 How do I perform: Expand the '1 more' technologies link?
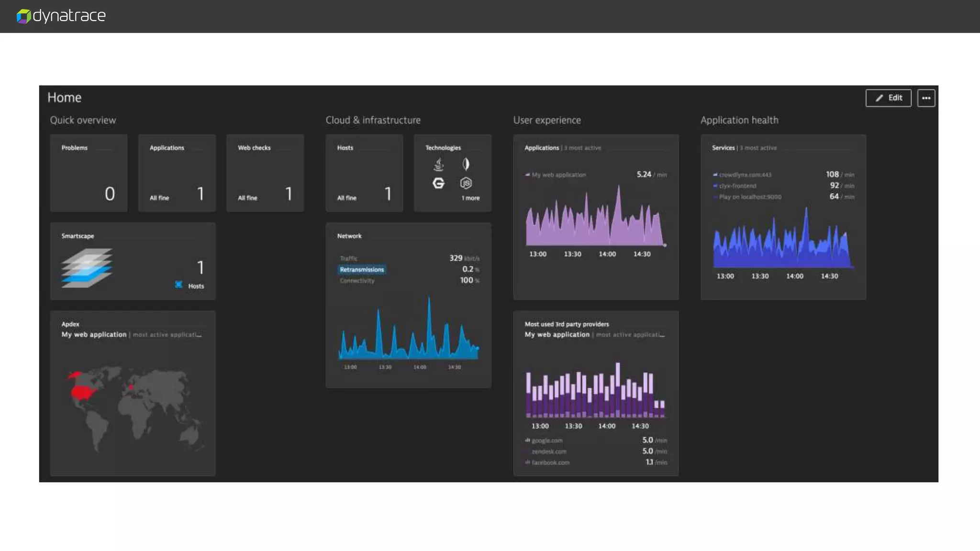(x=470, y=198)
